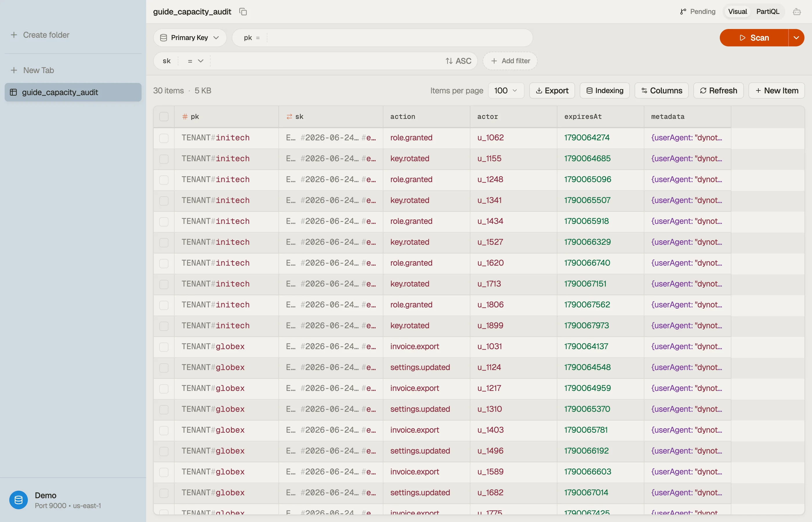Click the sort key icon on sk header
This screenshot has height=522, width=812.
[289, 117]
